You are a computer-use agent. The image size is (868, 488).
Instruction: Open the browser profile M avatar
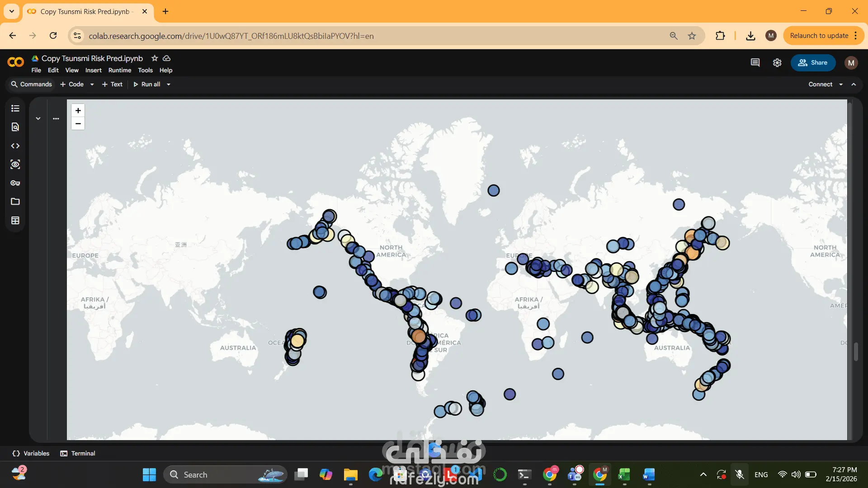click(771, 36)
